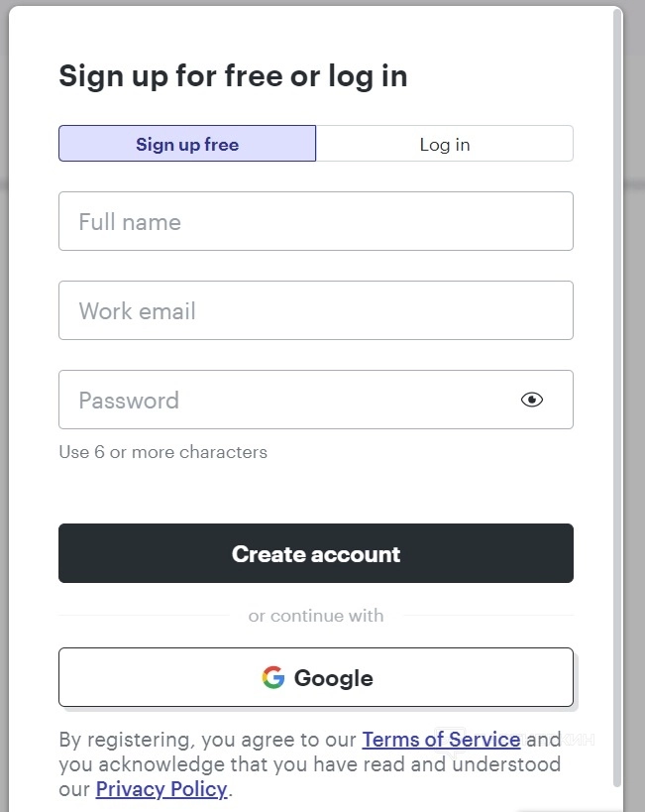Click the Google G logo
Viewport: 645px width, 812px height.
click(x=272, y=677)
